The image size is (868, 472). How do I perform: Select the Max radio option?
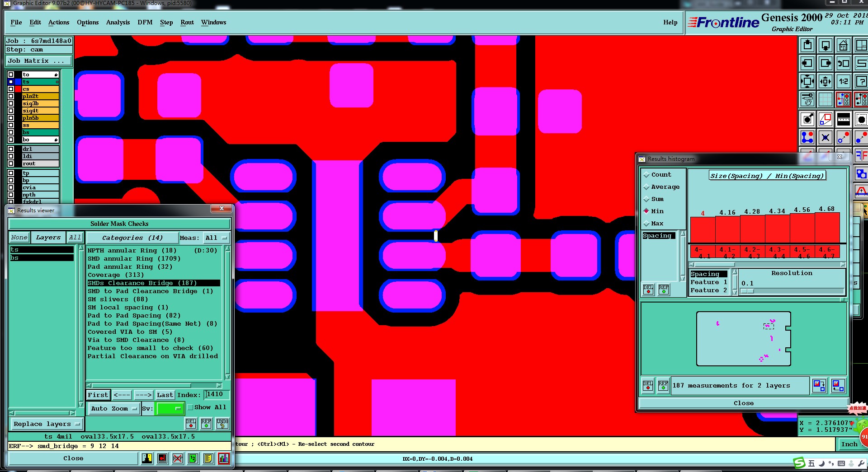click(646, 224)
